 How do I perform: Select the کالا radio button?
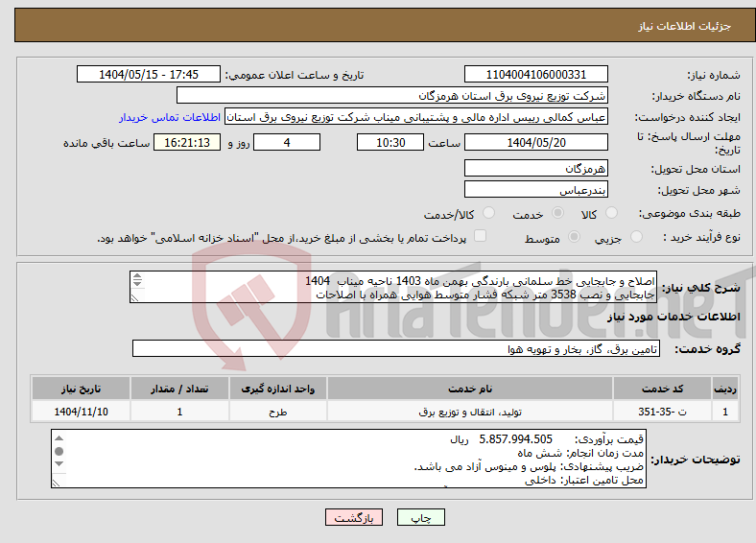[x=611, y=213]
